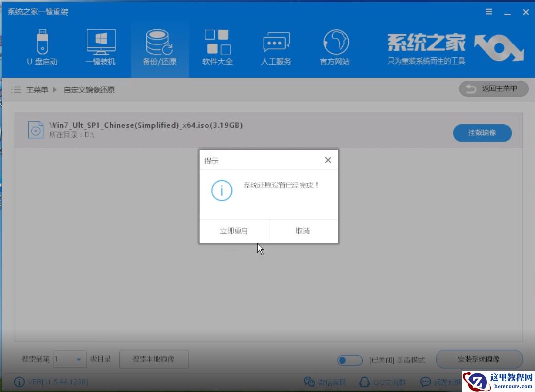Image resolution: width=535 pixels, height=392 pixels.
Task: Open the 软件大全 software center
Action: tap(217, 47)
